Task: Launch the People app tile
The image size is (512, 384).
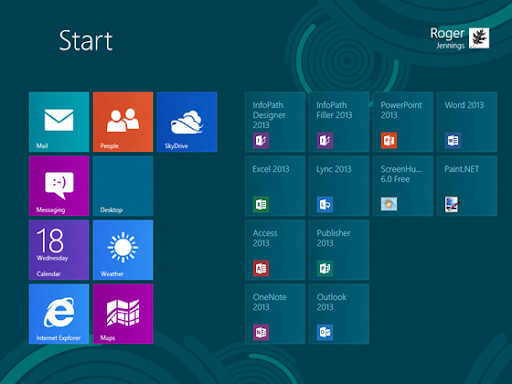Action: [x=123, y=122]
